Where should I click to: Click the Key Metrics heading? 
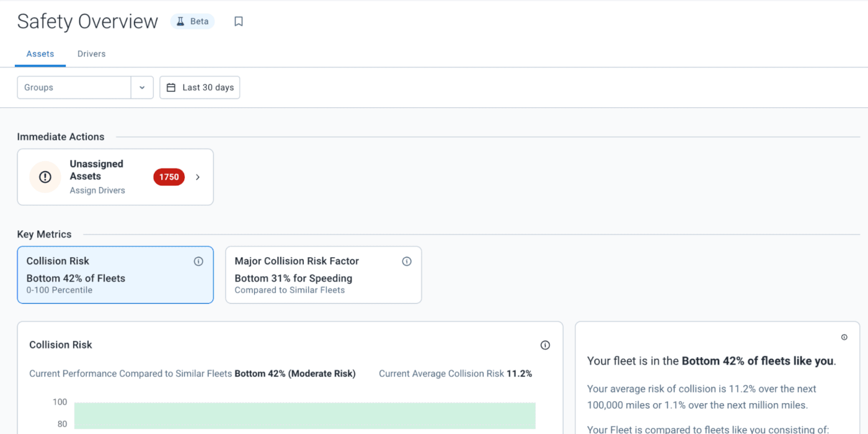[x=44, y=234]
